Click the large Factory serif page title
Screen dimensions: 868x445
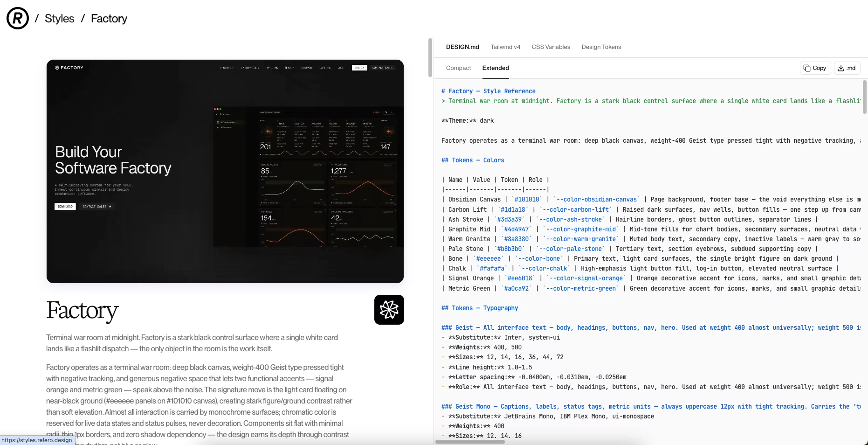pyautogui.click(x=83, y=311)
